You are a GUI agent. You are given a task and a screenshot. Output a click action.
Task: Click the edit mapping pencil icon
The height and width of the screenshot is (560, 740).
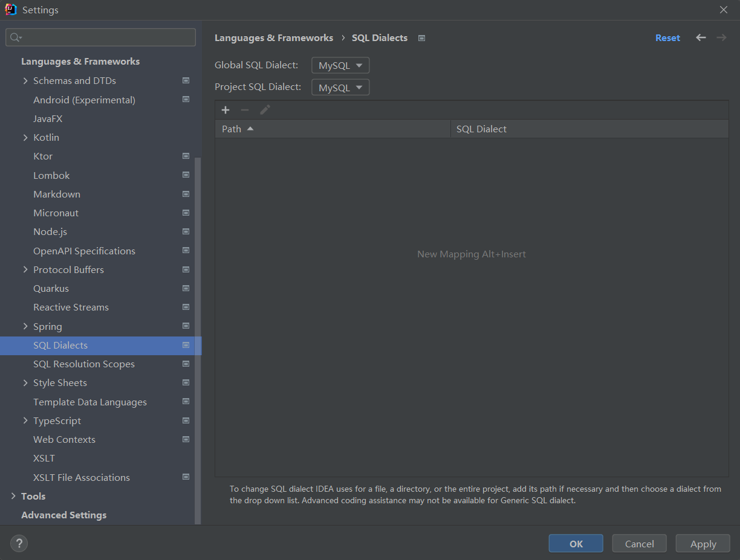(265, 110)
